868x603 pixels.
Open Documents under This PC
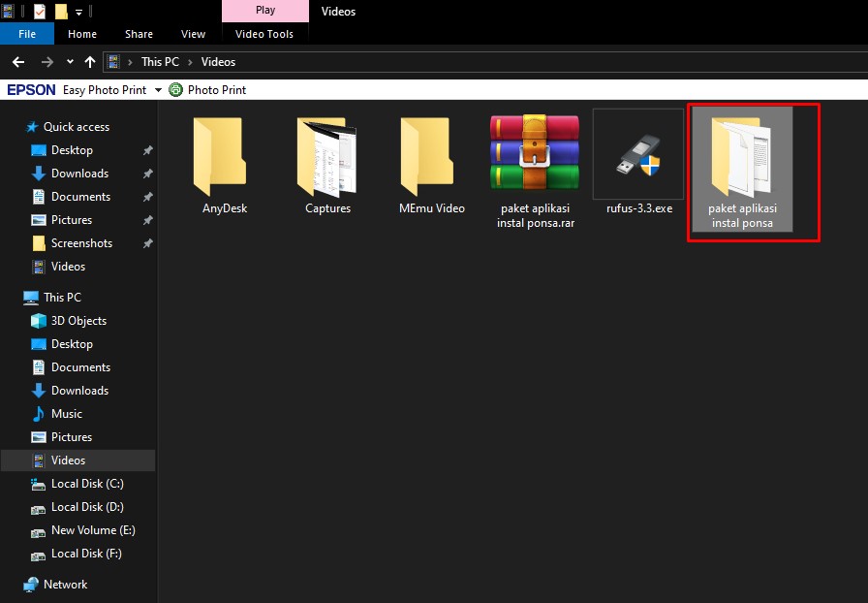click(80, 367)
